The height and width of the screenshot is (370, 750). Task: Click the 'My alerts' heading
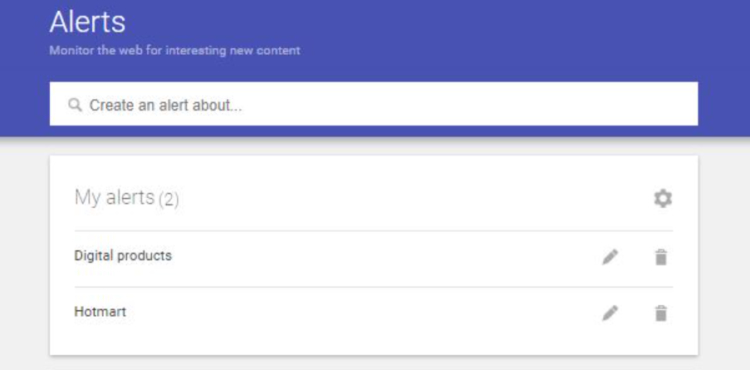tap(114, 197)
